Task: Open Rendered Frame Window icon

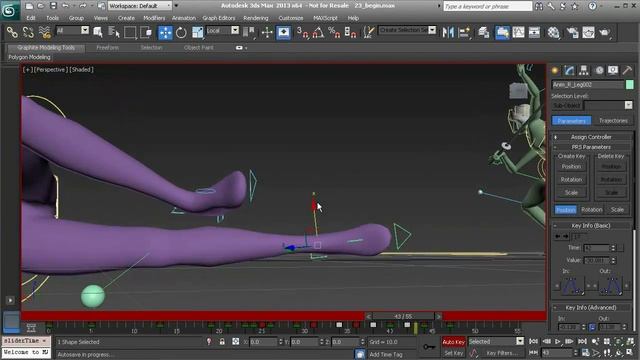Action: click(x=589, y=32)
